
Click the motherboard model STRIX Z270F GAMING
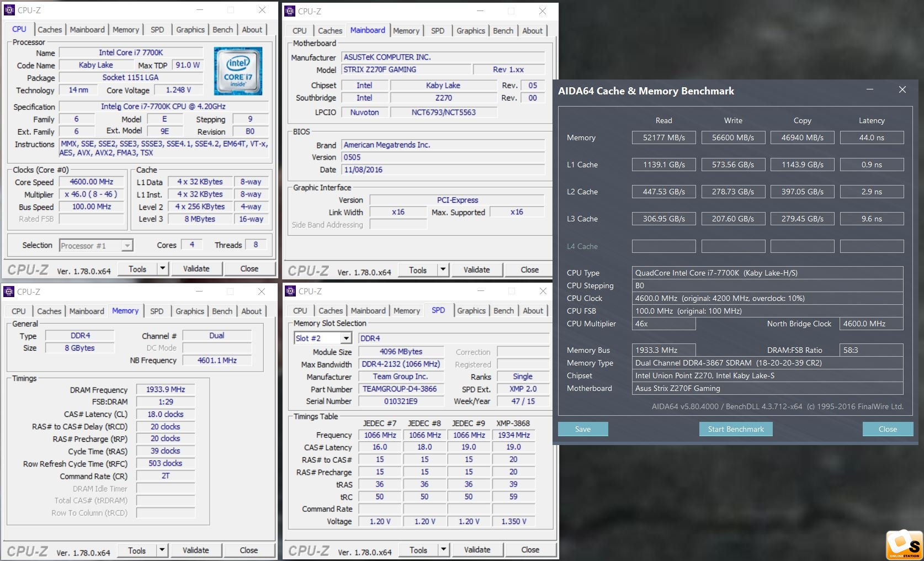pyautogui.click(x=406, y=70)
